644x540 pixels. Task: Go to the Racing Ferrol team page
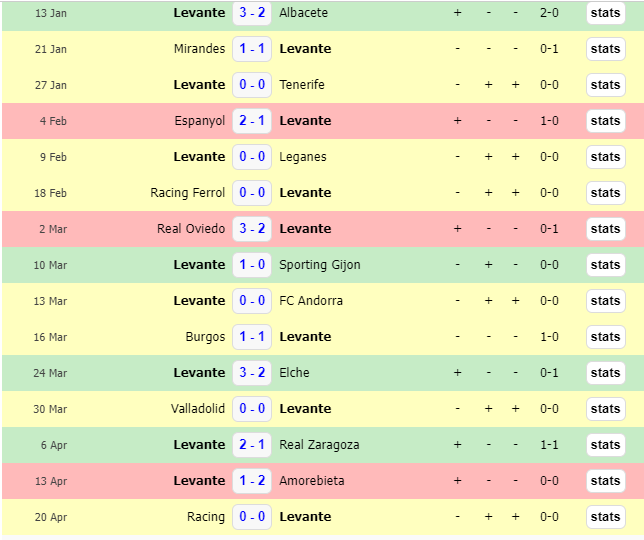(188, 193)
